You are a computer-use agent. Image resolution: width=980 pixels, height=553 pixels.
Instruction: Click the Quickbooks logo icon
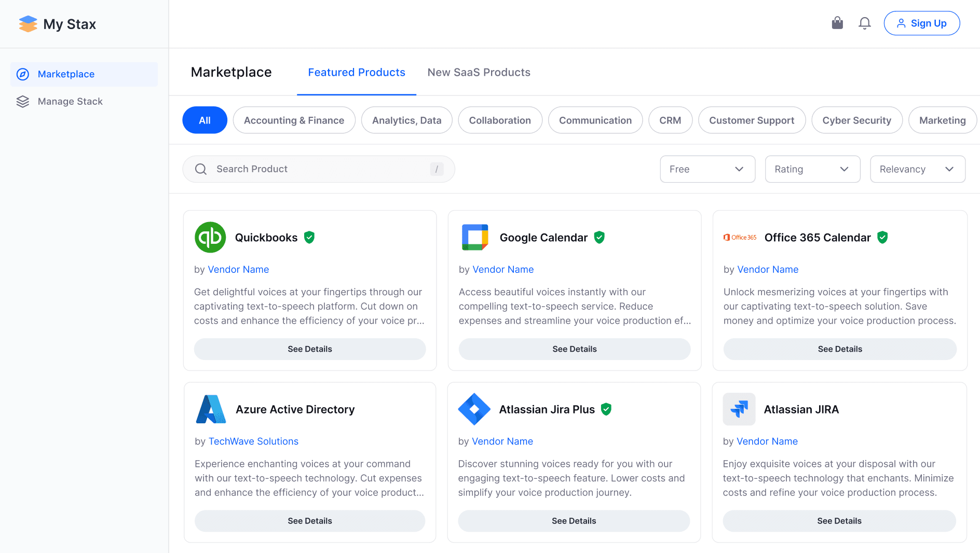click(210, 237)
